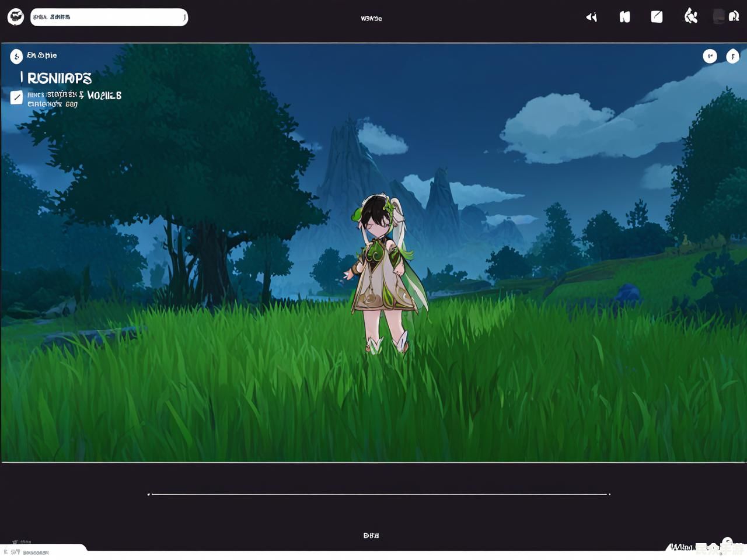The image size is (747, 560).
Task: Click the small arrow at search field's right end
Action: point(184,17)
